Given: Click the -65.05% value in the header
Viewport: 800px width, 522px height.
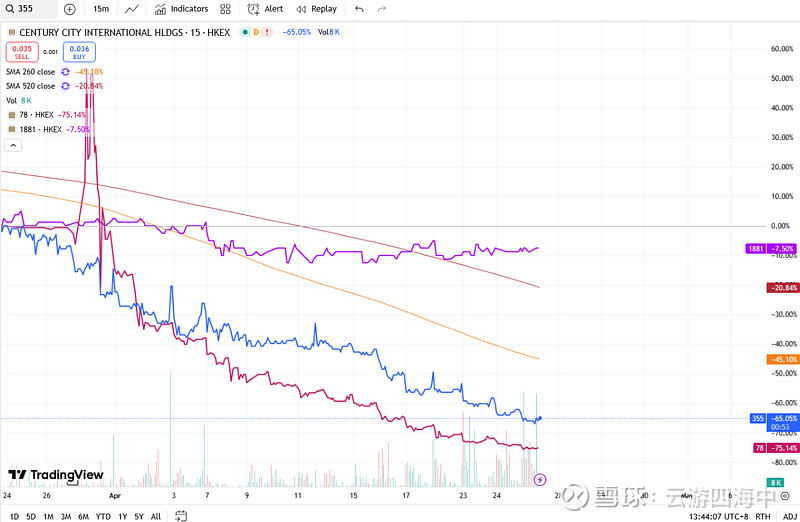Looking at the screenshot, I should tap(297, 32).
